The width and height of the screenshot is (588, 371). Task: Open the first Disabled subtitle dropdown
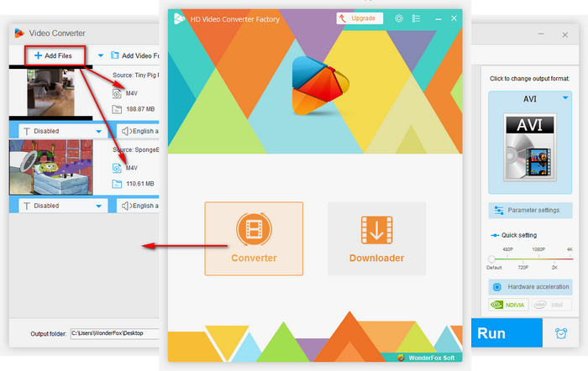coord(63,131)
